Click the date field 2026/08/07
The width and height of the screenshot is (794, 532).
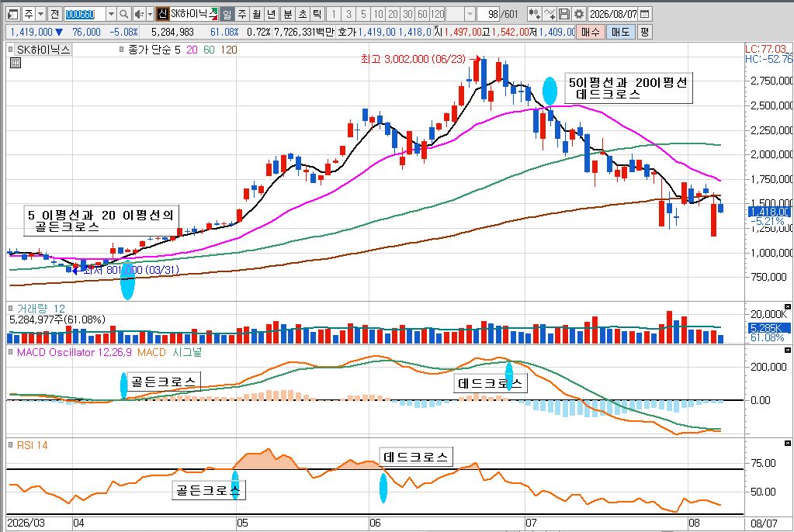tap(612, 14)
